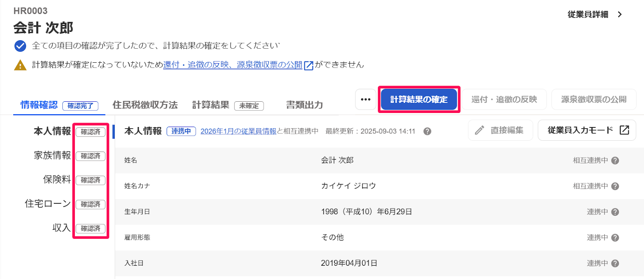Click the 直接編集 button
The image size is (644, 279).
[500, 130]
